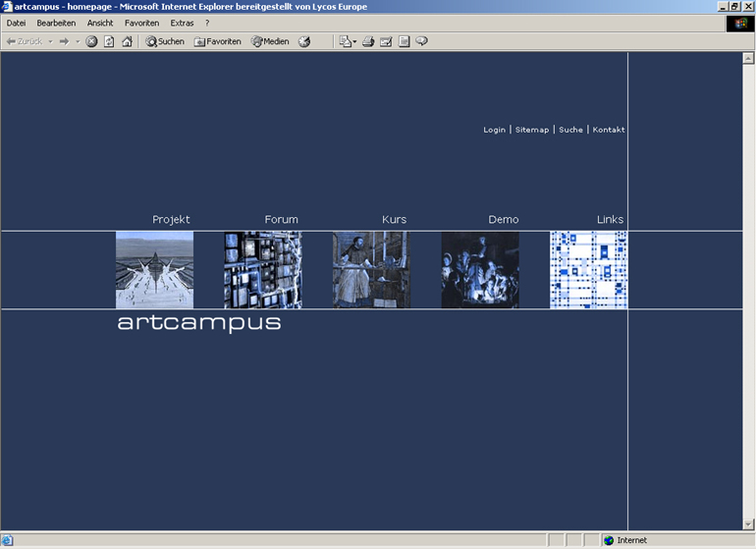The height and width of the screenshot is (549, 756).
Task: Click the Login link
Action: click(x=494, y=130)
